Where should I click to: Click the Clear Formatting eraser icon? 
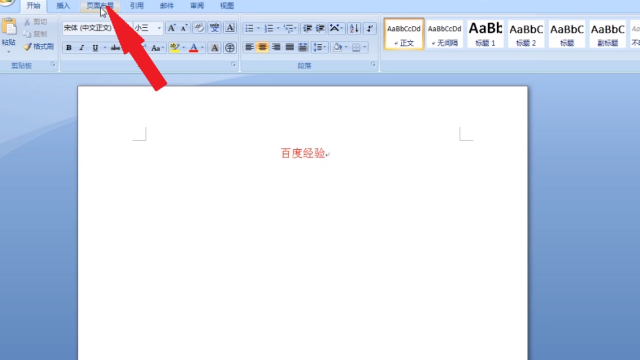pos(199,28)
